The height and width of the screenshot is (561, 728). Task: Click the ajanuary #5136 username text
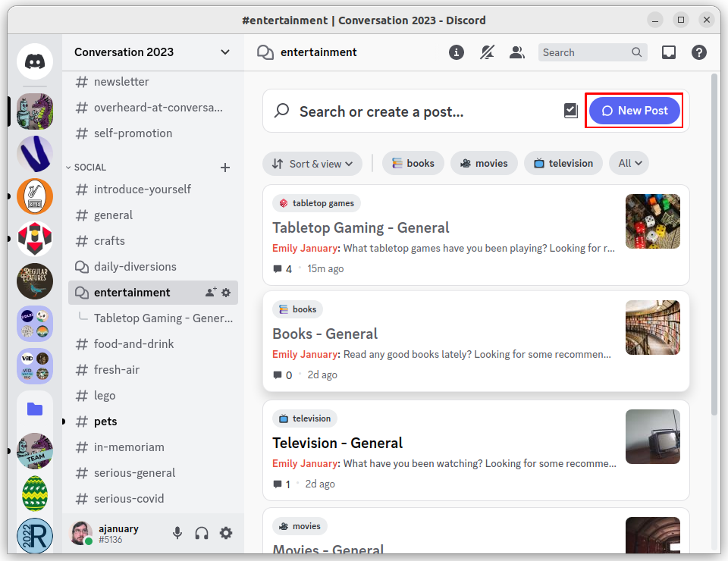tap(118, 534)
